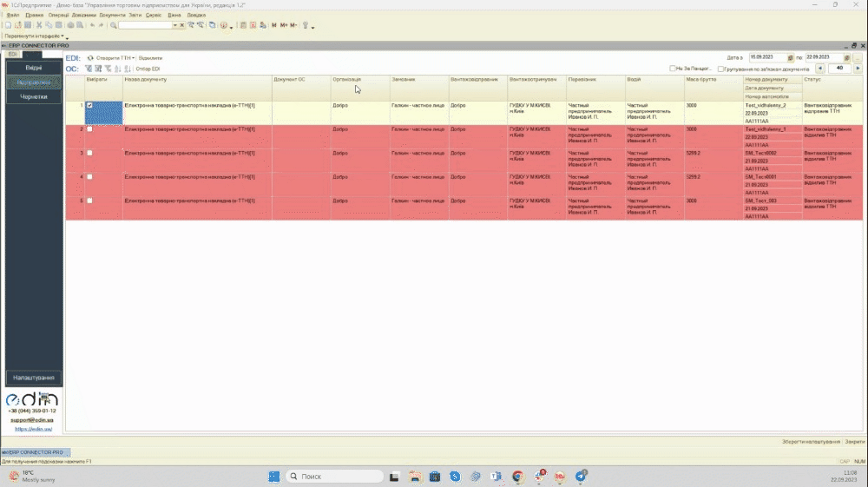The width and height of the screenshot is (868, 487).
Task: Check the checkbox in row 5
Action: click(x=89, y=201)
